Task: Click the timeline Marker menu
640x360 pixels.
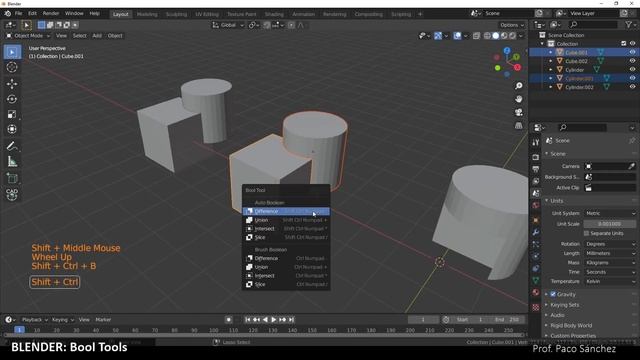Action: (103, 320)
